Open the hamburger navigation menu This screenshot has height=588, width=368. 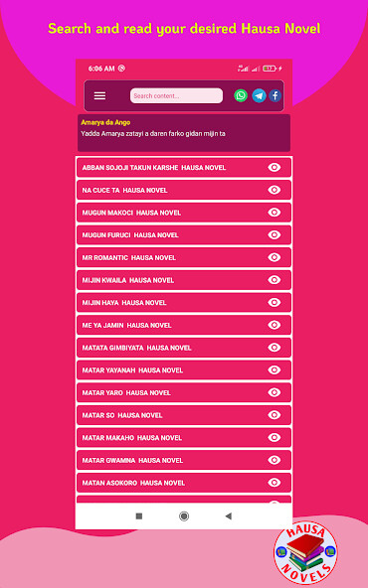[99, 96]
